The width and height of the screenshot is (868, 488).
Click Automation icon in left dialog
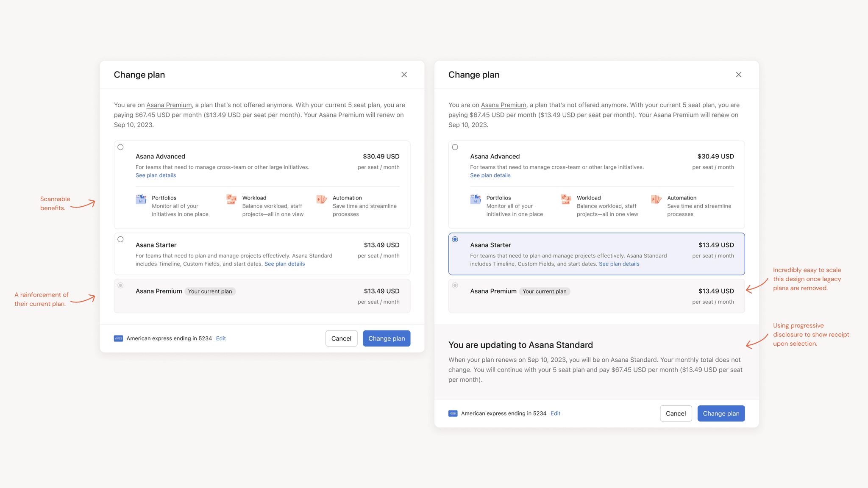tap(322, 199)
